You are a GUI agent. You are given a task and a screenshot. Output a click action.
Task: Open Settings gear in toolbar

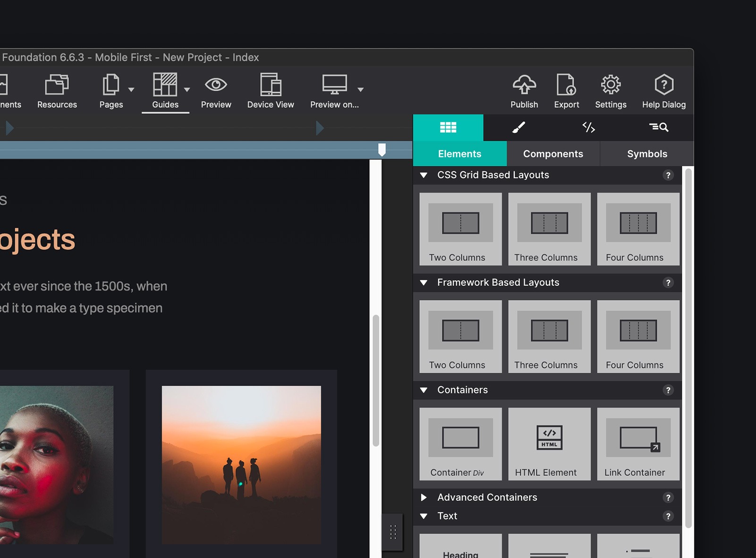(610, 86)
